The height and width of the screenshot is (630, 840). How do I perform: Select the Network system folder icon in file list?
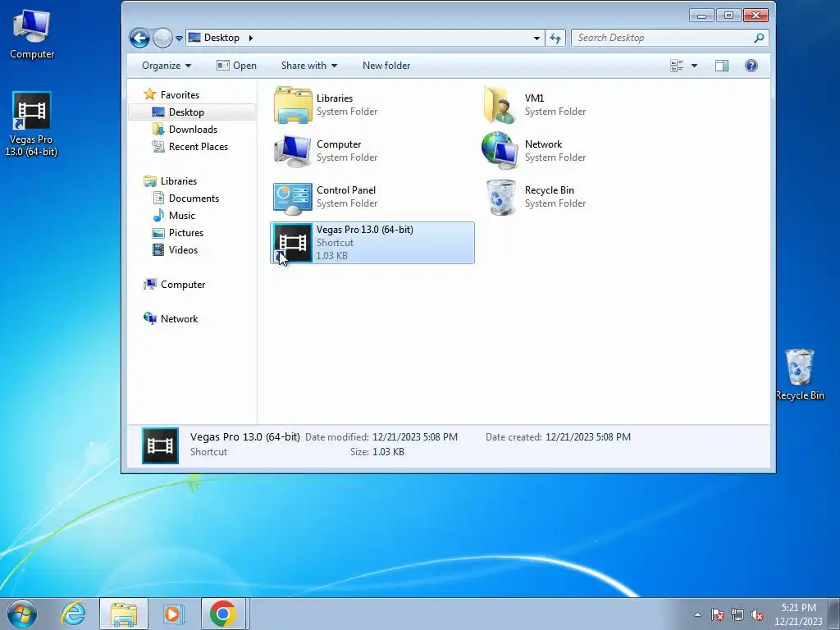500,151
